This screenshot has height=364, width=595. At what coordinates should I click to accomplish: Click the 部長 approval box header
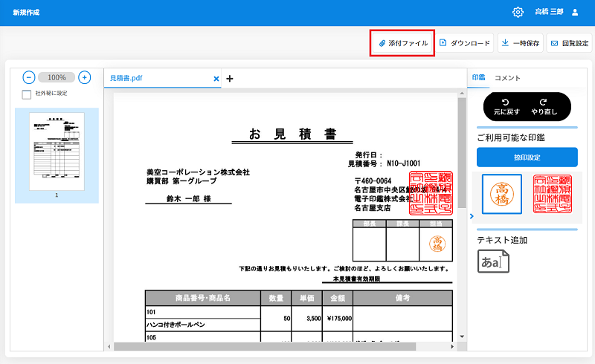coord(369,224)
